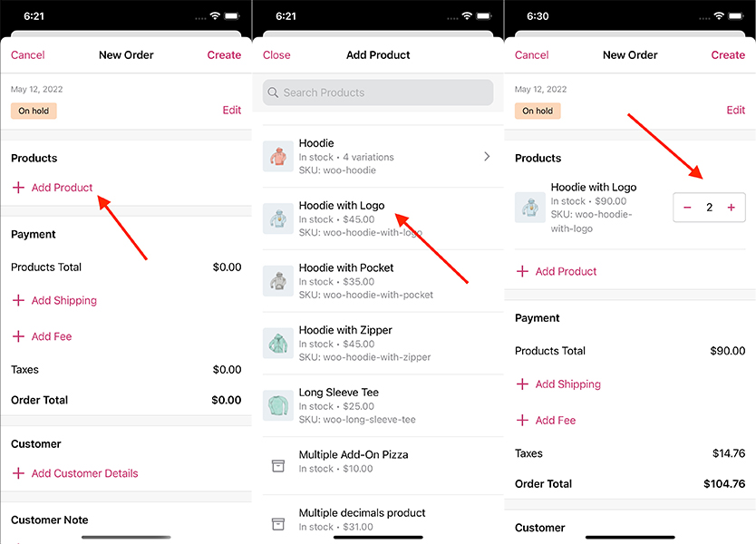Tap the Long Sleeve Tee thumbnail
Image resolution: width=756 pixels, height=544 pixels.
pyautogui.click(x=278, y=405)
